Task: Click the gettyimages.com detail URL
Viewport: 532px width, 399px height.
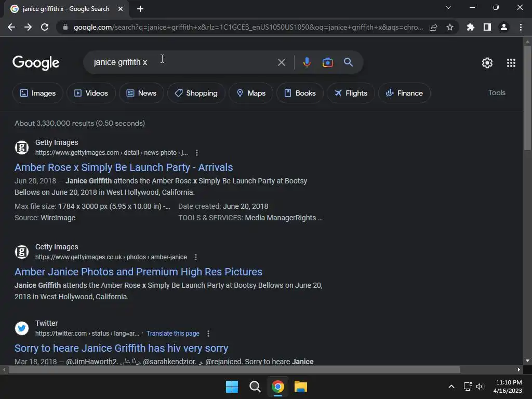Action: (x=111, y=153)
